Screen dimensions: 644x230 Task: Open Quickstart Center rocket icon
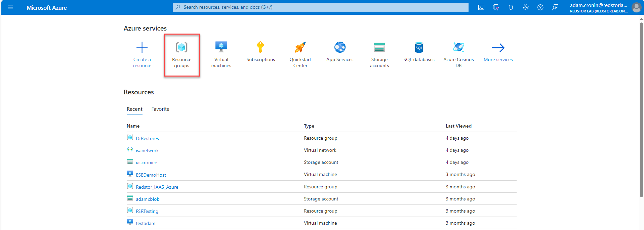(x=300, y=47)
